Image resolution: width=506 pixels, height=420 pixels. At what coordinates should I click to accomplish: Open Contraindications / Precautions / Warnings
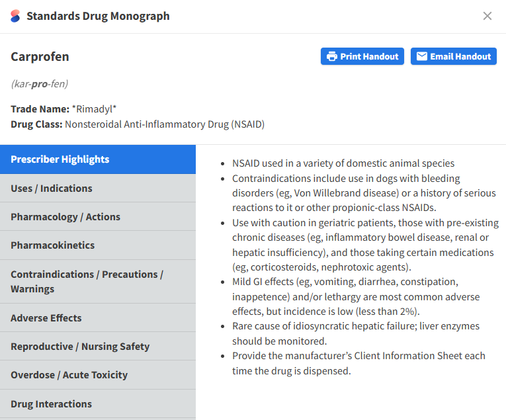[98, 281]
